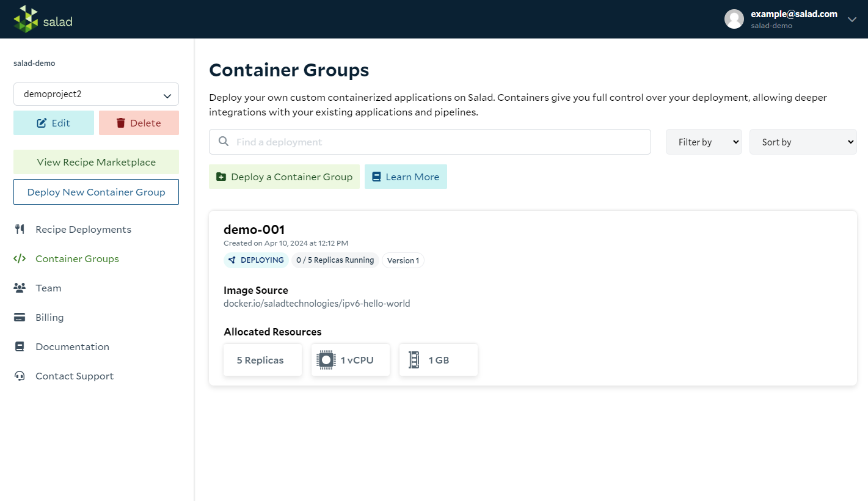
Task: Click the Version 1 badge
Action: click(403, 260)
